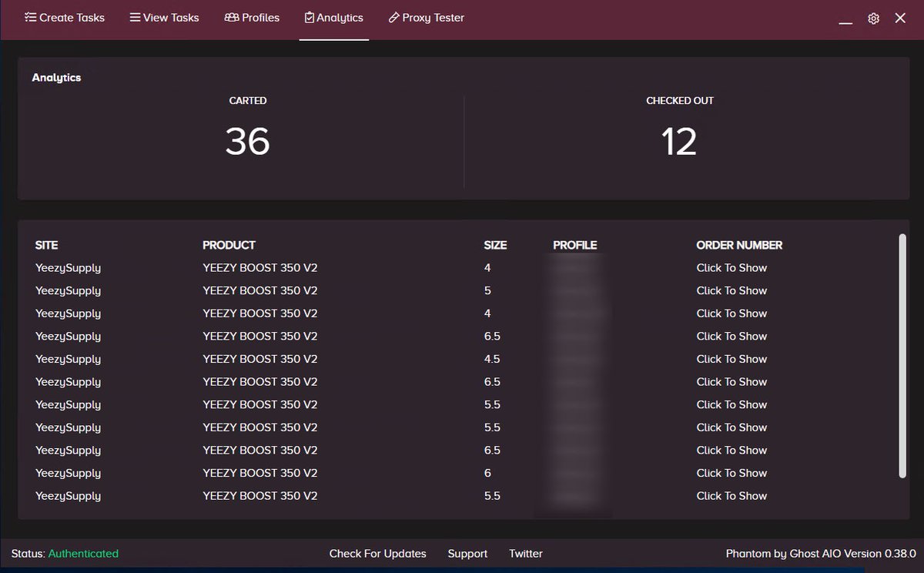Click size value 4.5 in table
This screenshot has width=924, height=573.
(492, 359)
